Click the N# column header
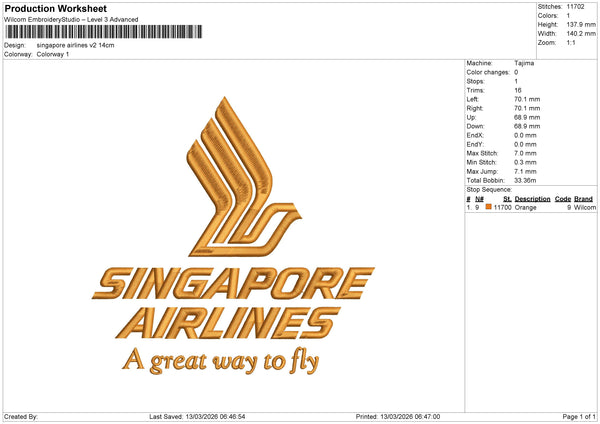Viewport: 600px width, 424px height. (480, 199)
